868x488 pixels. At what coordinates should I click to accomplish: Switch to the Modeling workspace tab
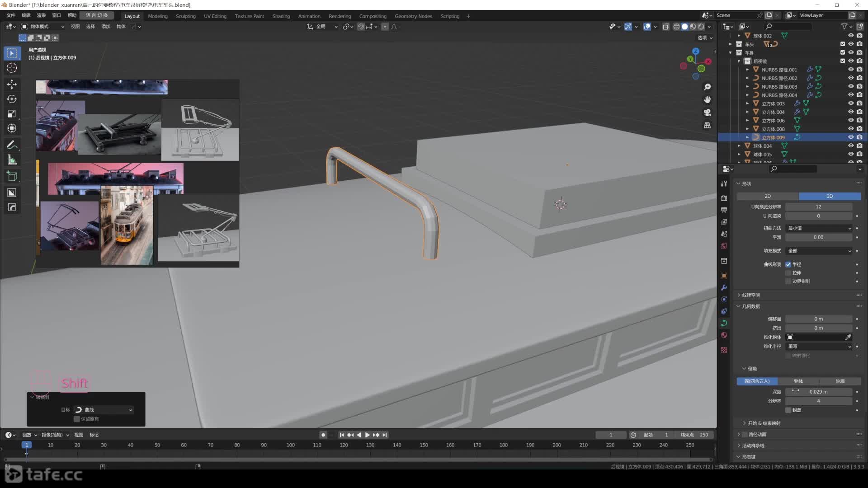pos(158,16)
